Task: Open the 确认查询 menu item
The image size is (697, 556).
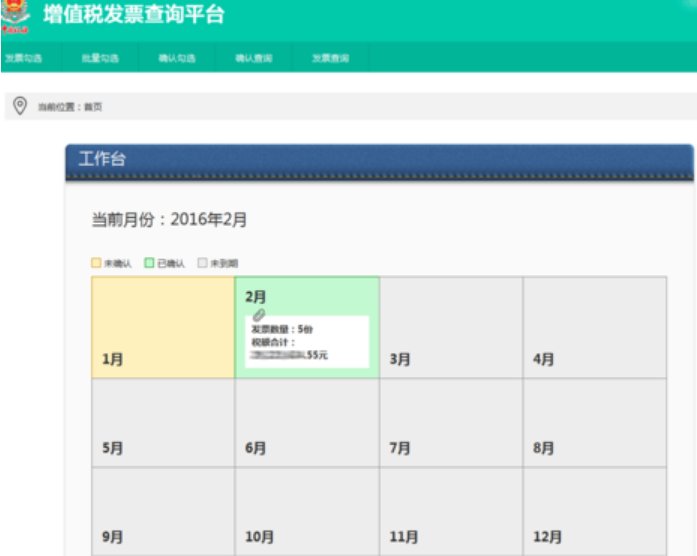Action: pyautogui.click(x=253, y=58)
